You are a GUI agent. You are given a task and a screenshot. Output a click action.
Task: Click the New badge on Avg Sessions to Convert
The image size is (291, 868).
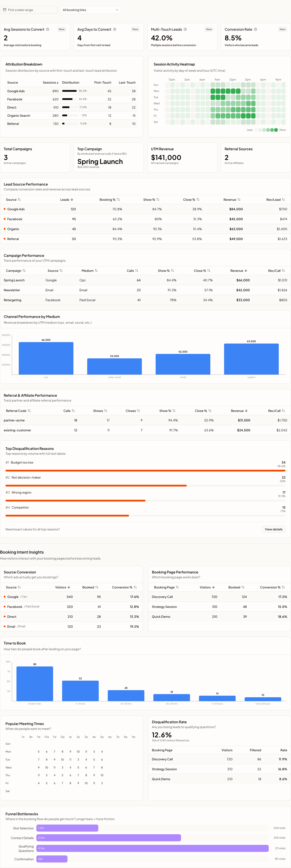62,29
